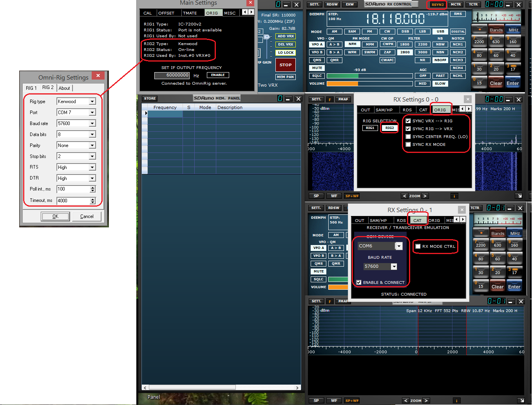Cancel the Omni-Rig Settings dialog
Screen dimensions: 532x405
pyautogui.click(x=87, y=216)
